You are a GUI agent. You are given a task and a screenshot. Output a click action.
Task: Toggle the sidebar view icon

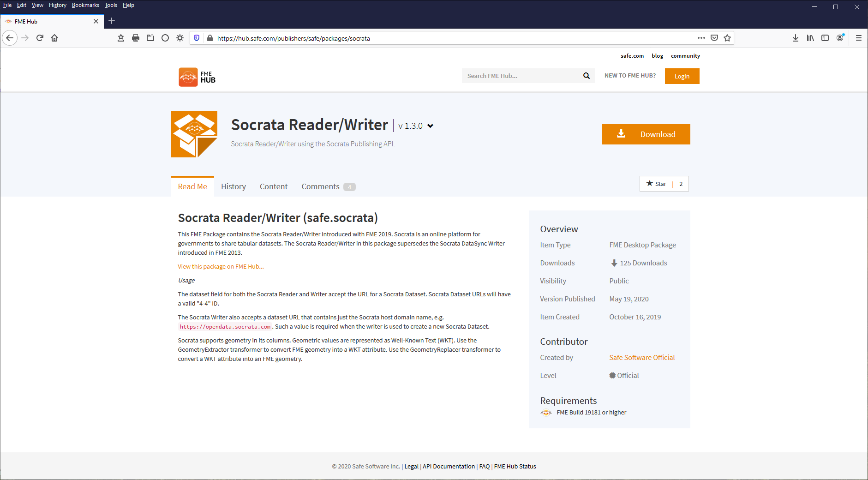[x=825, y=38]
